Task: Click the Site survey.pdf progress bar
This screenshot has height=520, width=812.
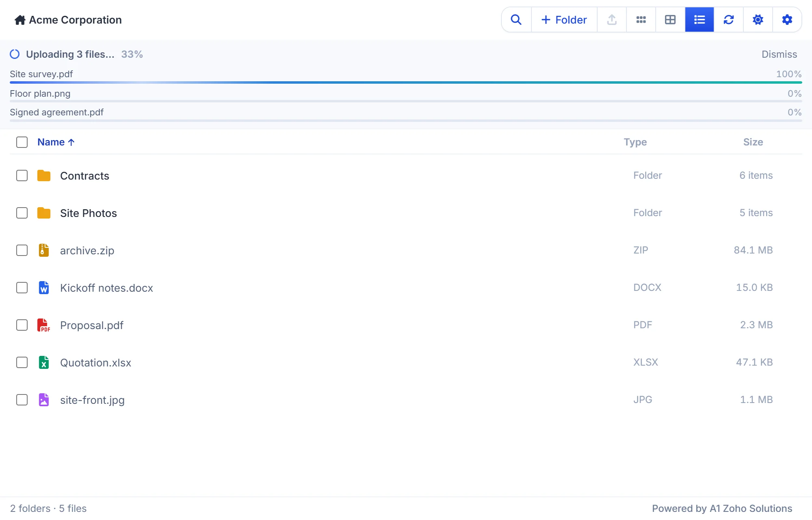Action: click(406, 82)
